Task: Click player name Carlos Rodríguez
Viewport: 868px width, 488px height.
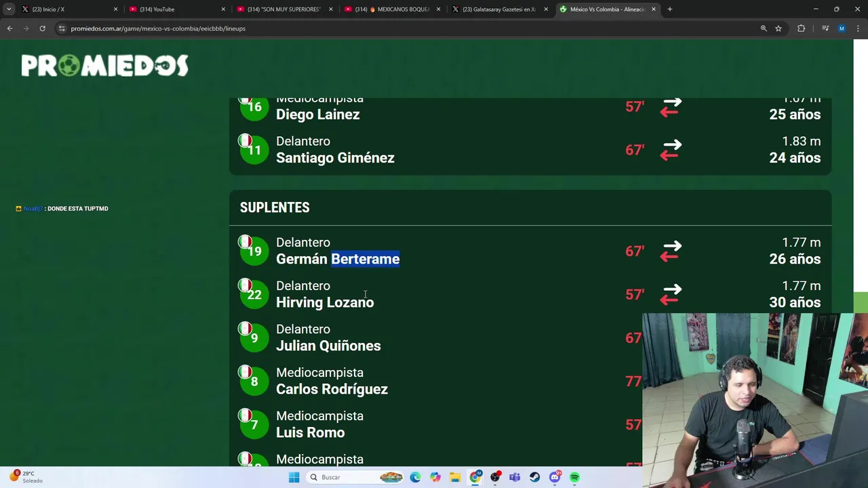Action: pyautogui.click(x=332, y=389)
